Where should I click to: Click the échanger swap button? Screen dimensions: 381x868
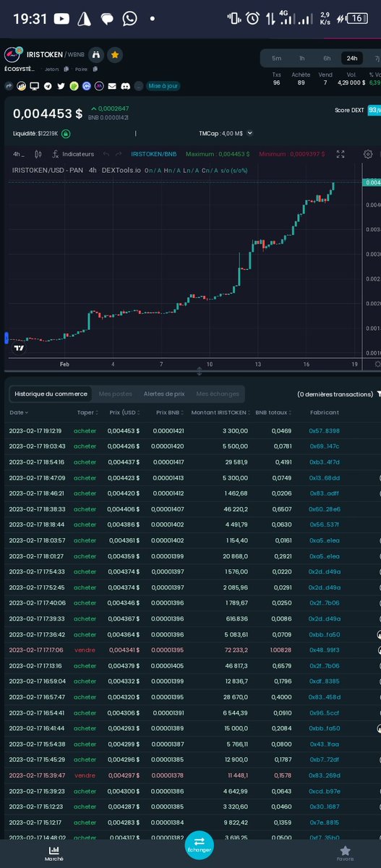pyautogui.click(x=199, y=845)
